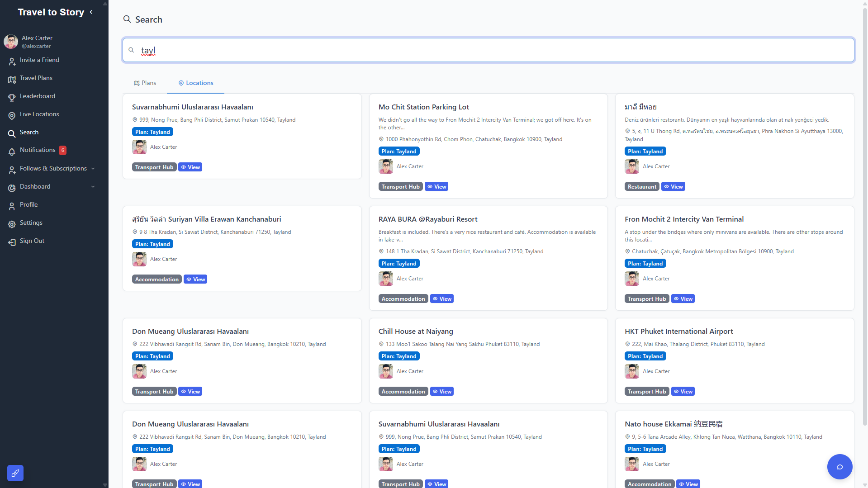Screen dimensions: 868x488
Task: View the RAYA BURA @Rayaburi Resort location
Action: [x=441, y=299]
